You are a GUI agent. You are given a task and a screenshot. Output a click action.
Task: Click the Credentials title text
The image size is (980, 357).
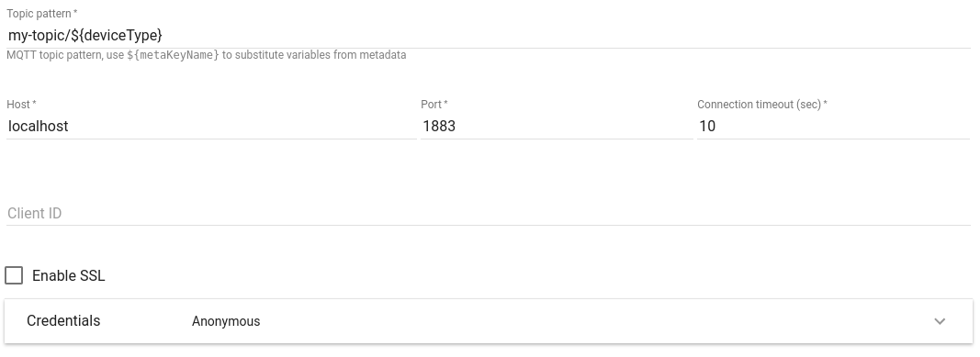[x=63, y=321]
